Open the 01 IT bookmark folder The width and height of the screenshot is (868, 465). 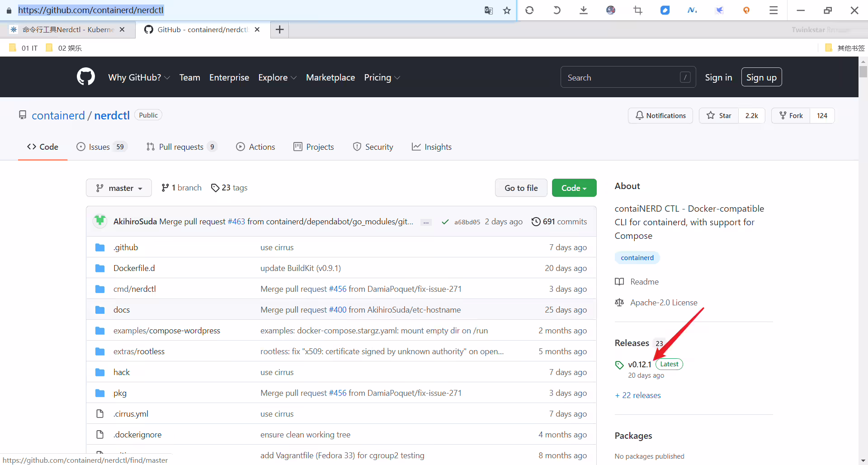(x=24, y=48)
